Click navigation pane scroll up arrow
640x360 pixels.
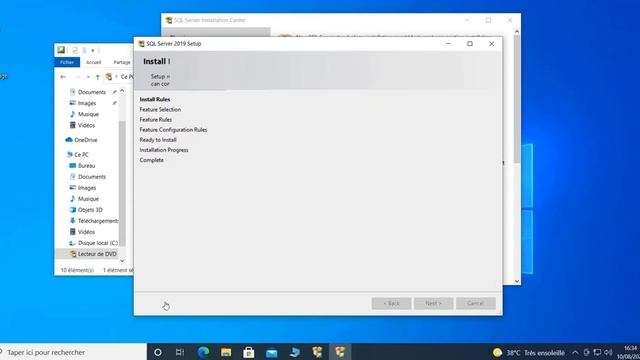(122, 91)
